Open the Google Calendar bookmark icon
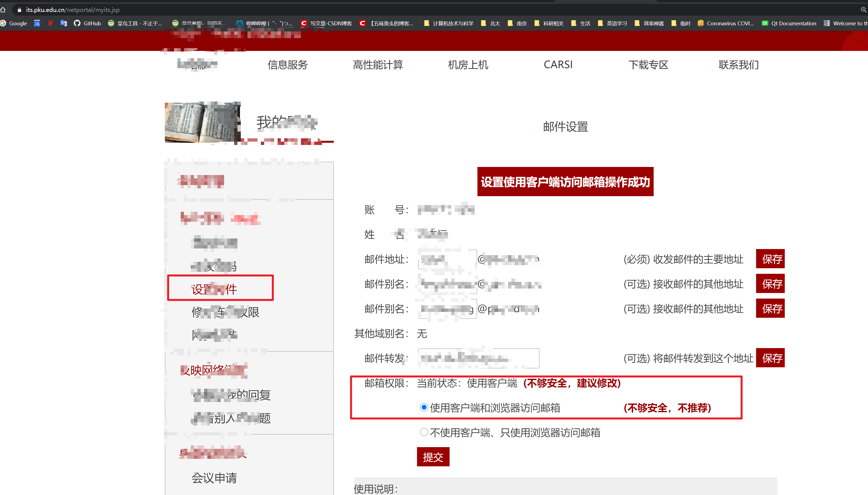868x495 pixels. point(37,23)
